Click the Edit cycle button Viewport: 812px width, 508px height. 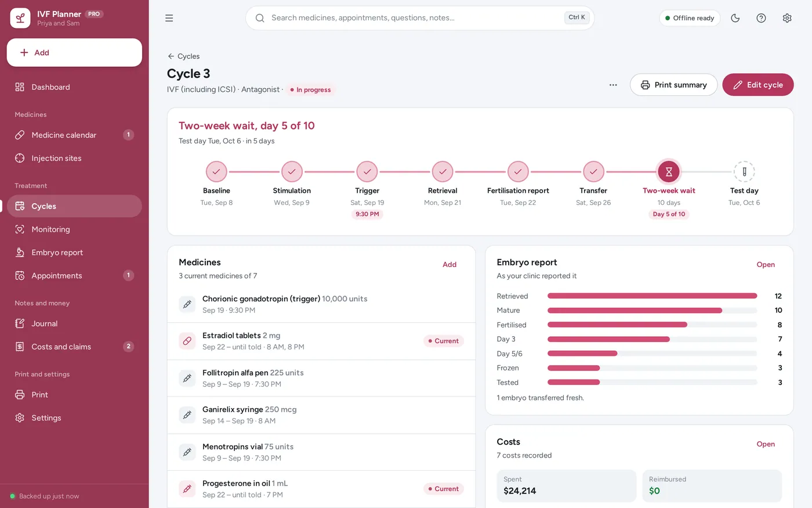click(758, 85)
